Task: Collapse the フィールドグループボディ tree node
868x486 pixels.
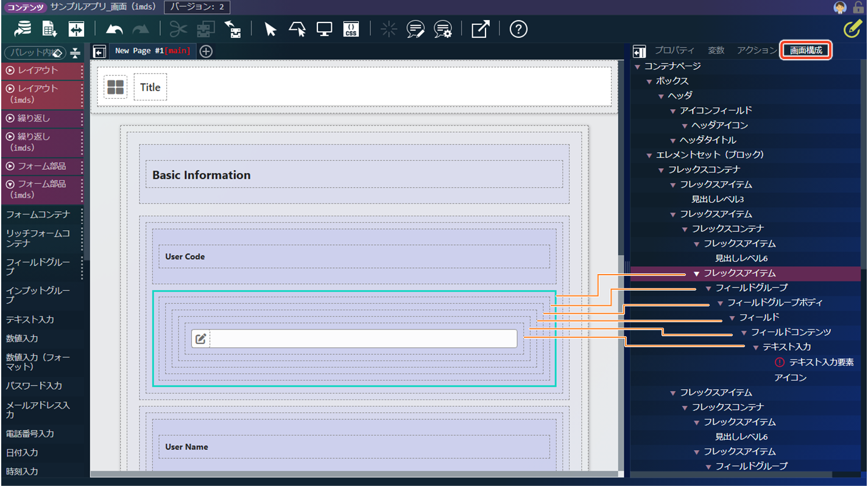Action: 720,303
